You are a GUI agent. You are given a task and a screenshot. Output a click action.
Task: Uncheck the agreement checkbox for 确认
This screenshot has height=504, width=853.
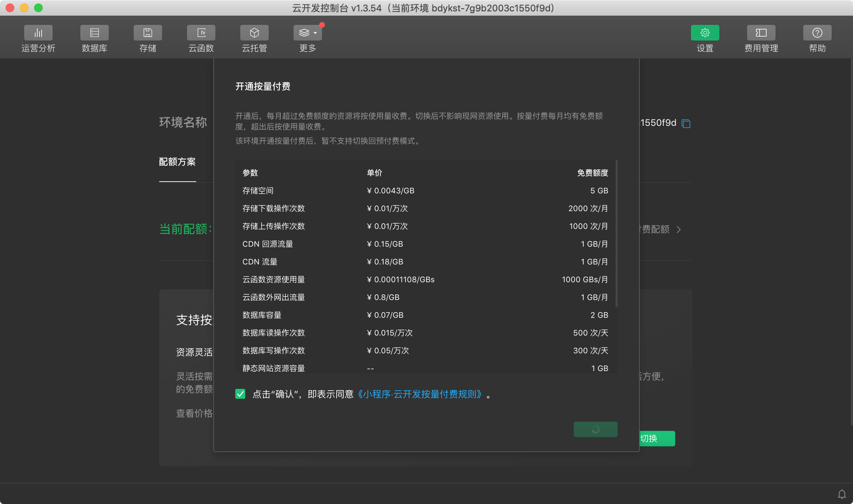(240, 394)
